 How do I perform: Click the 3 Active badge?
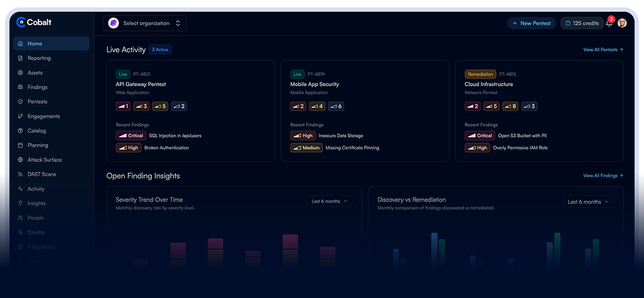pyautogui.click(x=160, y=50)
